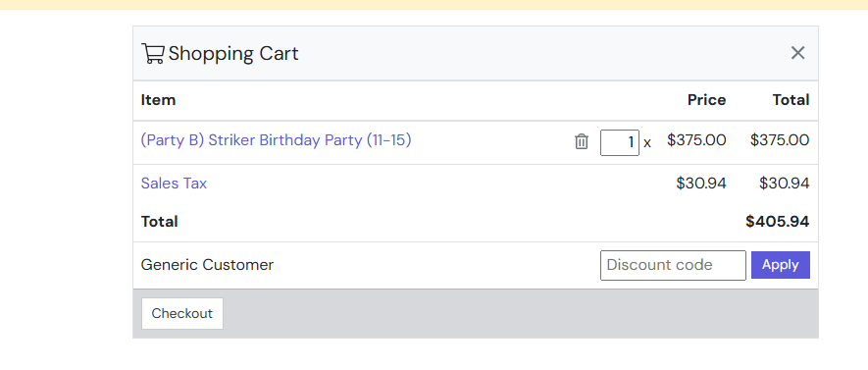Click the Generic Customer label
The width and height of the screenshot is (868, 370).
point(207,265)
